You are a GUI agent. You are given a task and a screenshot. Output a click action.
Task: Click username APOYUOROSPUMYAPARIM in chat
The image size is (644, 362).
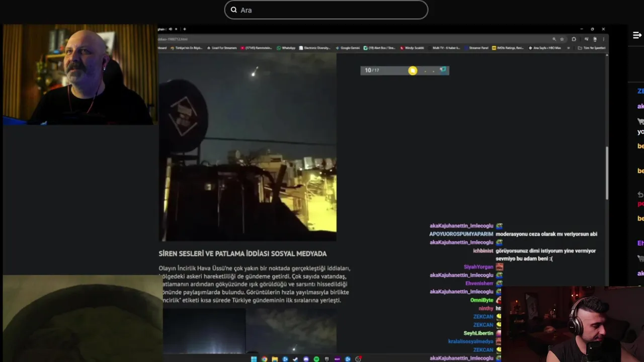pos(461,234)
